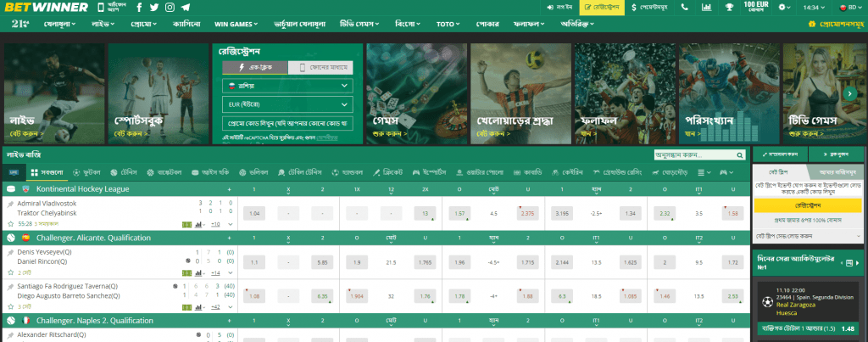Viewport: 868px width, 342px height.
Task: Click the trophy icon in header
Action: [x=729, y=7]
